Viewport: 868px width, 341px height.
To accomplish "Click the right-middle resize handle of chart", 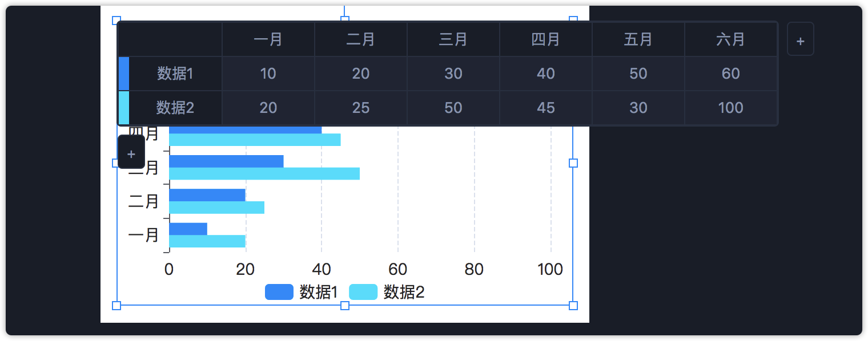I will [573, 163].
